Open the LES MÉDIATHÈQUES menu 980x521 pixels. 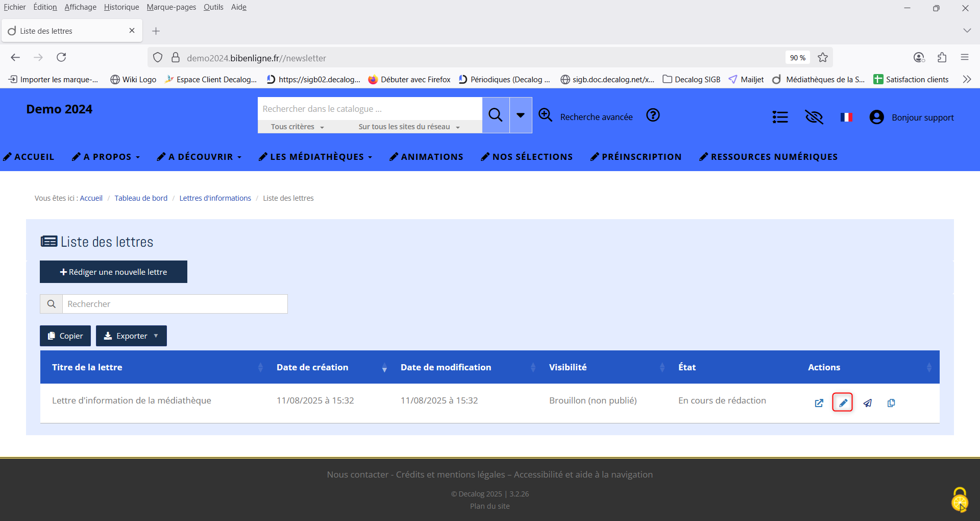coord(316,157)
